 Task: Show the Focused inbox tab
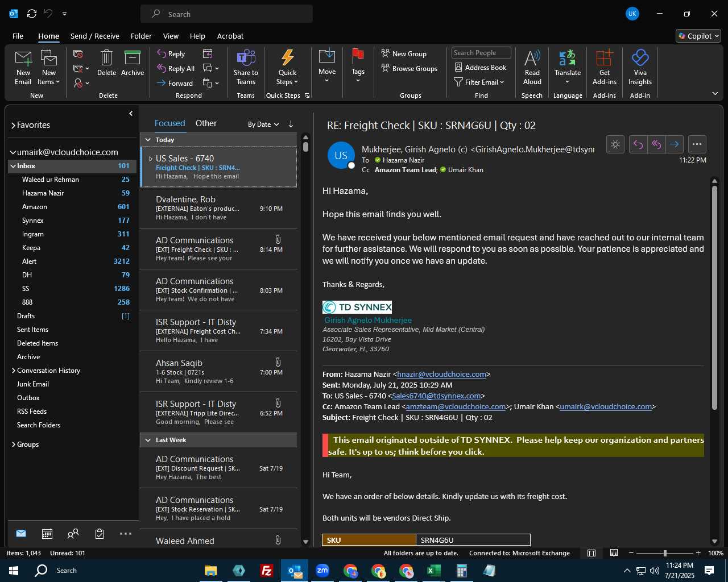169,123
